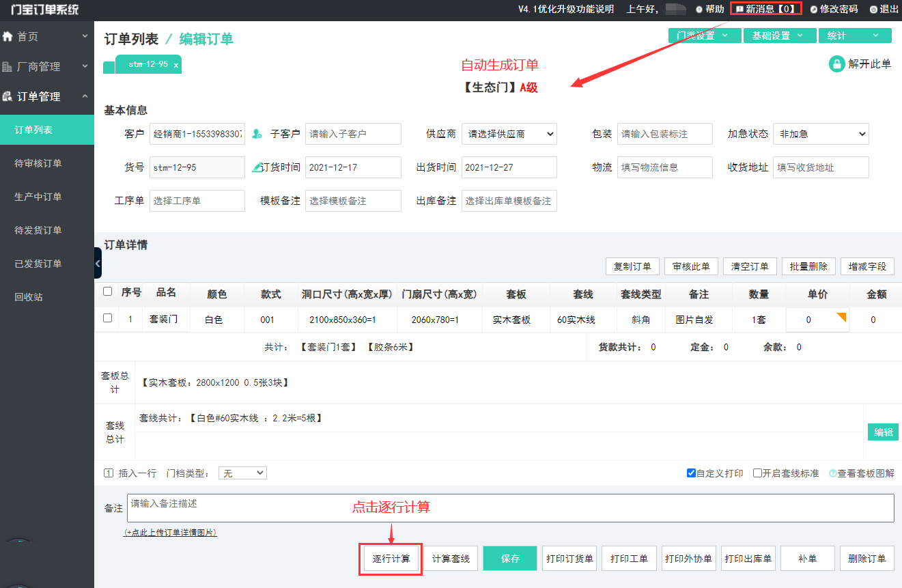Expand the 基础设置 dropdown menu
Screen dimensions: 902x588
pos(780,36)
